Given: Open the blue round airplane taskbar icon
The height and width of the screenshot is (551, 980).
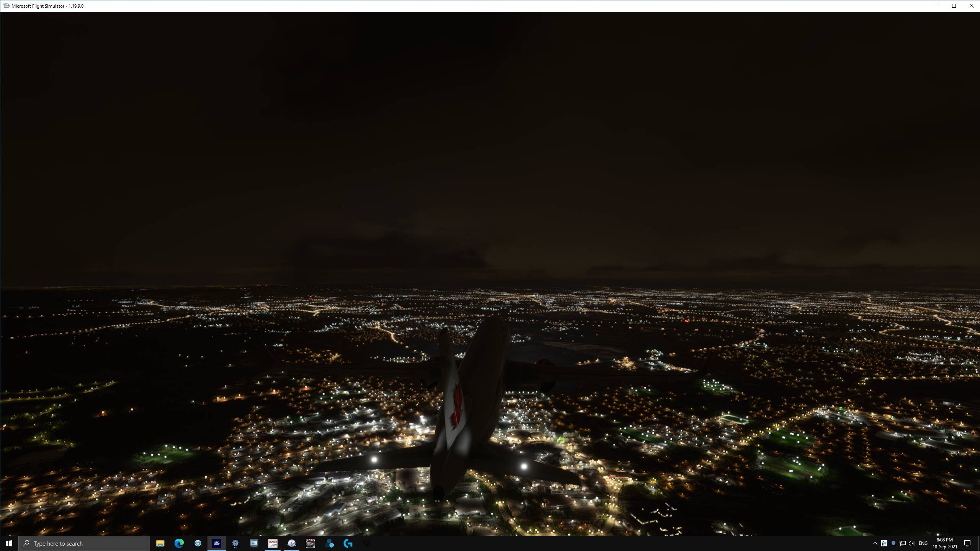Looking at the screenshot, I should [x=198, y=543].
